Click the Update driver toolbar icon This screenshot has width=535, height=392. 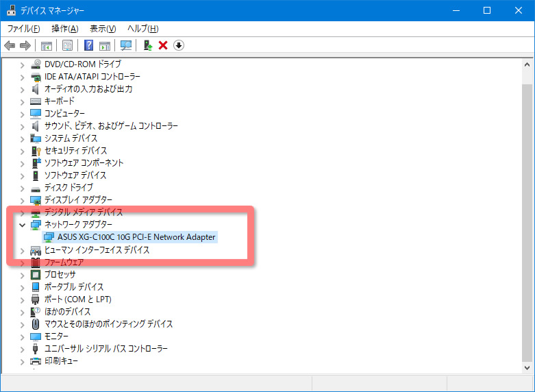click(148, 45)
